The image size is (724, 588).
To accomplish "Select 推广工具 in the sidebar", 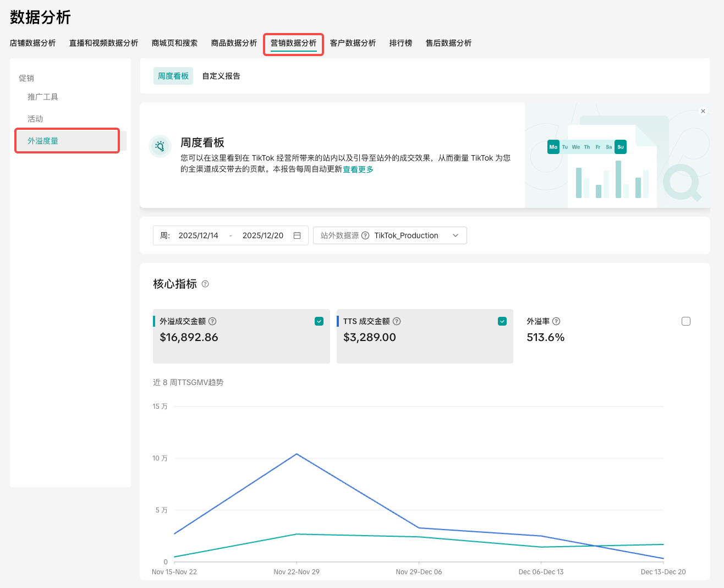I will click(x=43, y=97).
